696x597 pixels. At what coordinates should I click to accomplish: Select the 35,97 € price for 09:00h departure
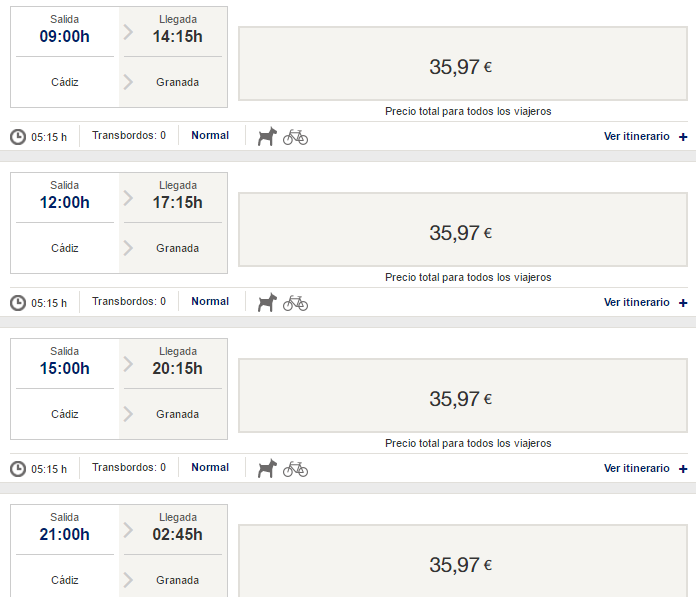[x=460, y=67]
